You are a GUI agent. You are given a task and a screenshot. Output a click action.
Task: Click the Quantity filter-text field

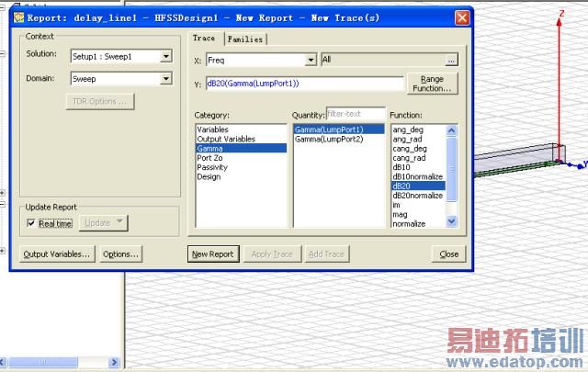356,114
